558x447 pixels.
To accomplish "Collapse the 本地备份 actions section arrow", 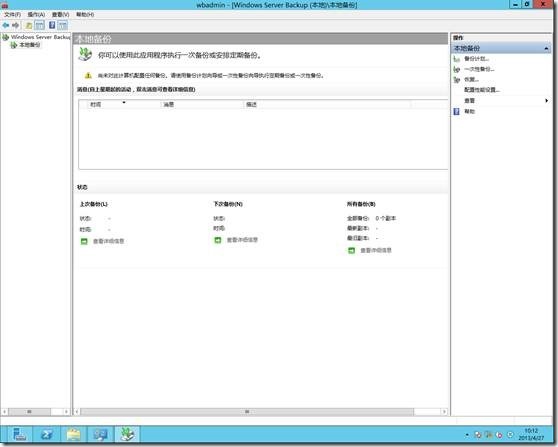I will (546, 48).
